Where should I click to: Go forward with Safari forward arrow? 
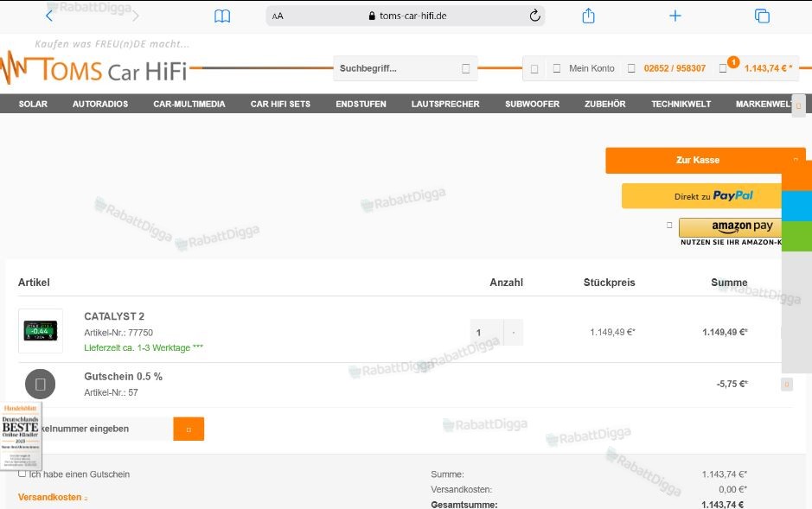click(x=136, y=16)
